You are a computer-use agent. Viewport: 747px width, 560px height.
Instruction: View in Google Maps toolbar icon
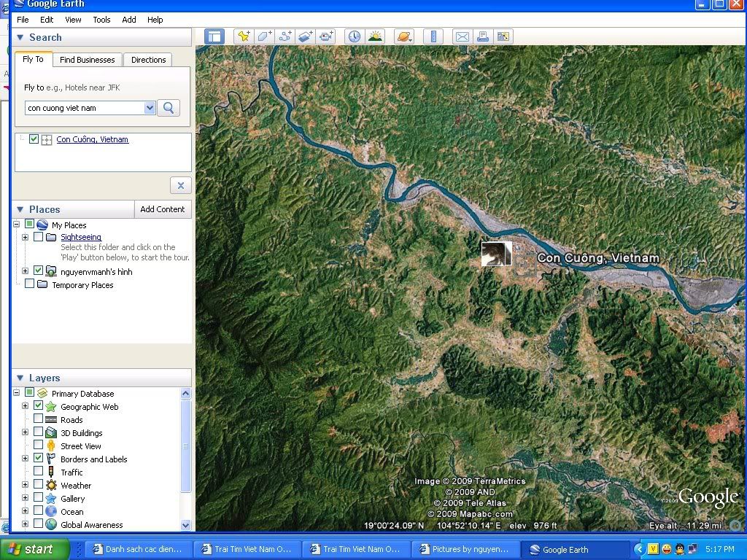[x=503, y=36]
